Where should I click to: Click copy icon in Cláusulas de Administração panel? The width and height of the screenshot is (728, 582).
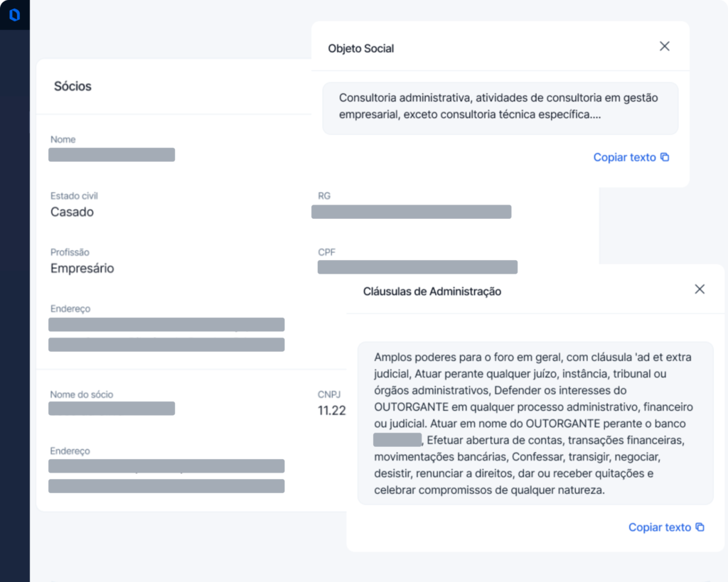[x=700, y=527]
